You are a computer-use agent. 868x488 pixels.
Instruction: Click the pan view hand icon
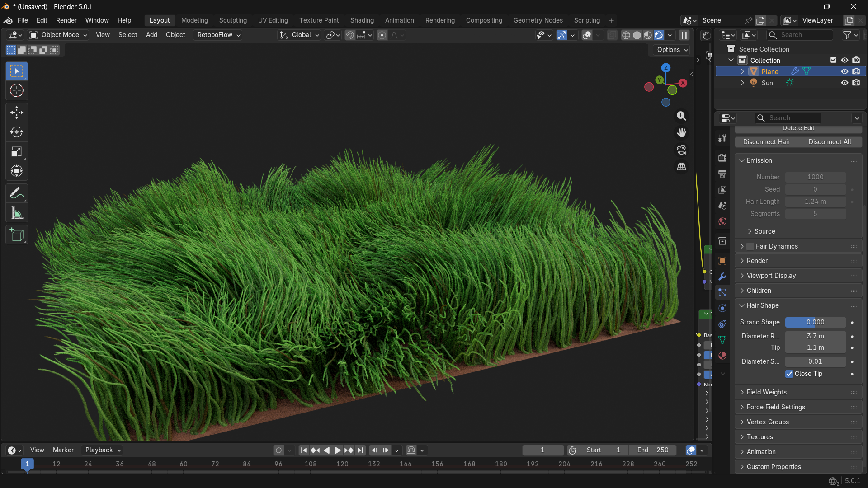(681, 133)
